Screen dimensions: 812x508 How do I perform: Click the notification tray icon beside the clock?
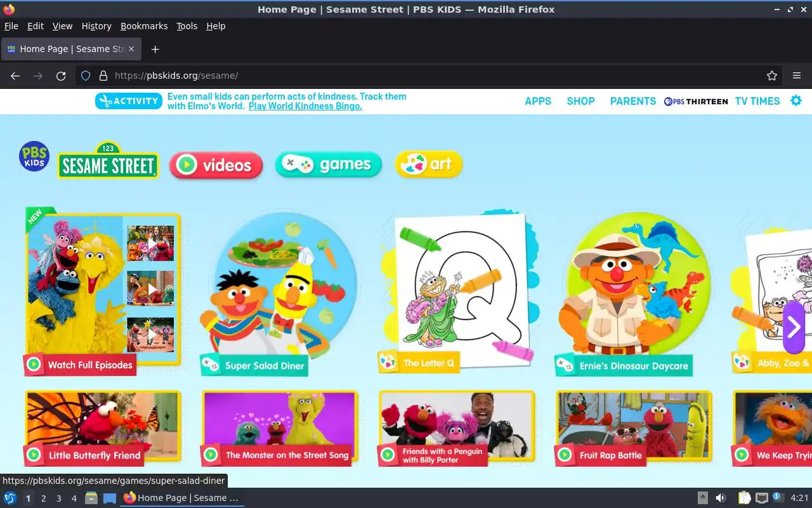778,497
